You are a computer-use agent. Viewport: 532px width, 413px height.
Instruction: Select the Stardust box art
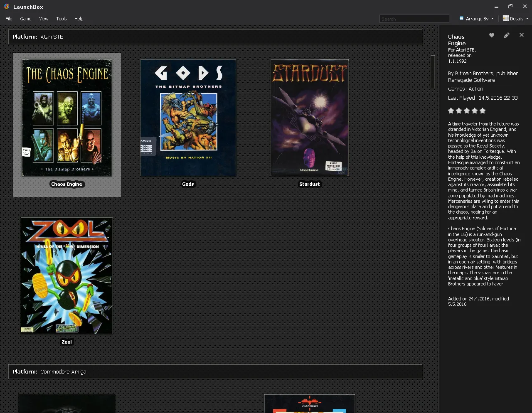pos(310,118)
